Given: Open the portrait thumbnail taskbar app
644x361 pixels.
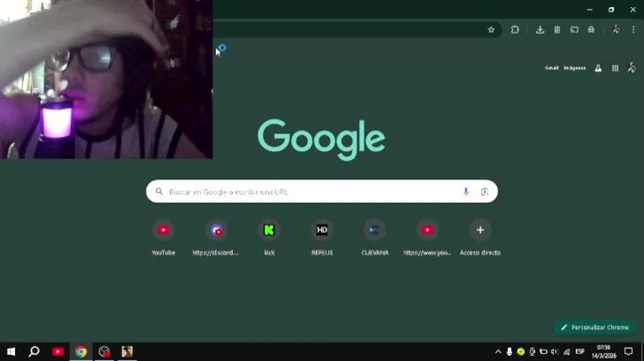Looking at the screenshot, I should (127, 351).
